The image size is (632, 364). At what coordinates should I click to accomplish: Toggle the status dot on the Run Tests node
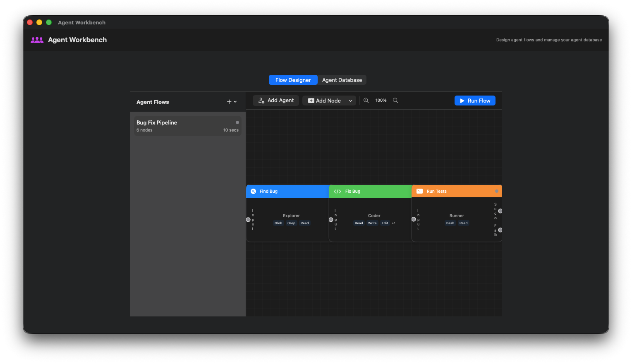pyautogui.click(x=496, y=191)
